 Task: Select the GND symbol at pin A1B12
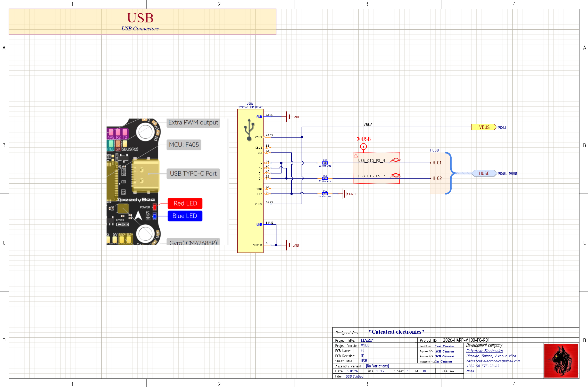point(288,117)
